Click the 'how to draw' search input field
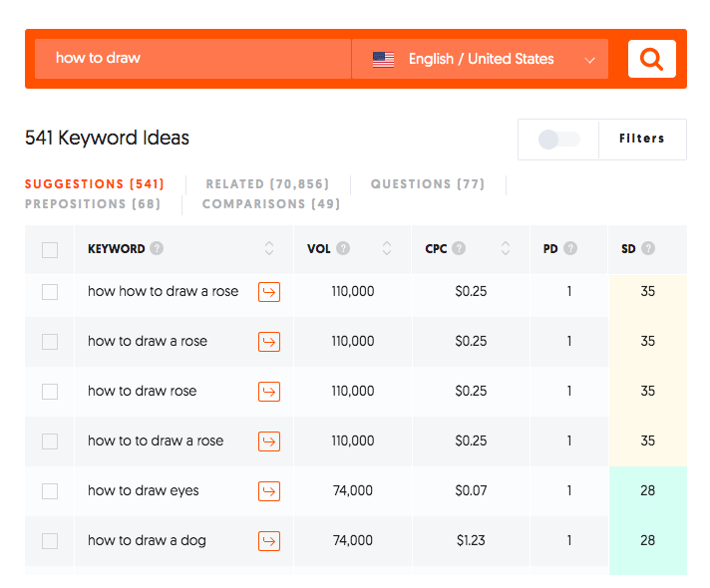The width and height of the screenshot is (710, 588). [x=192, y=59]
